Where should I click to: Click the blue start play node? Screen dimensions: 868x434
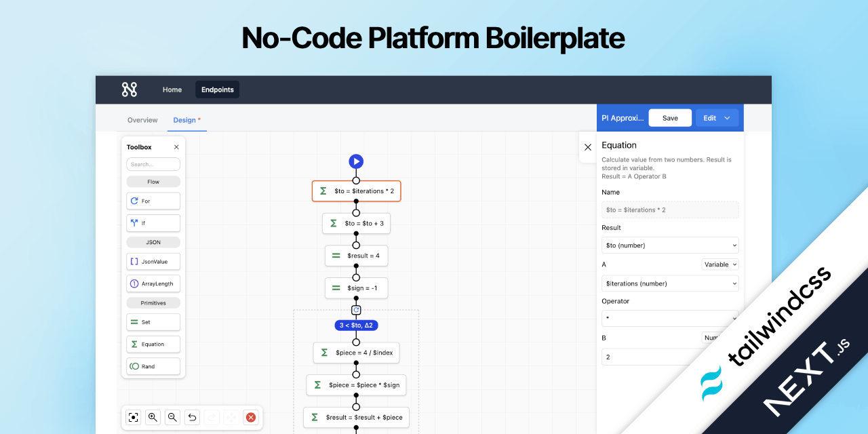click(x=356, y=161)
